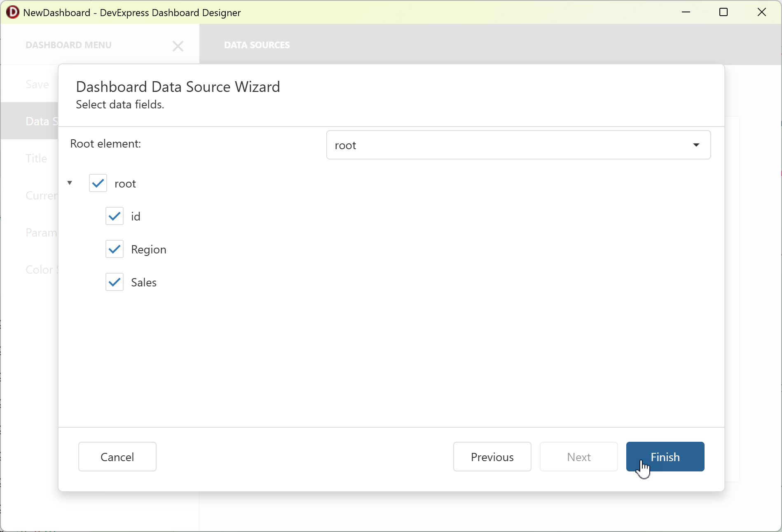Screen dimensions: 782x532
Task: Select the 'id' field label
Action: (136, 216)
